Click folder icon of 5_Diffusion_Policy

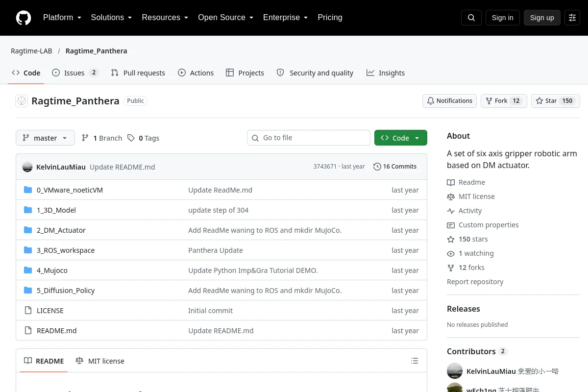[x=28, y=291]
